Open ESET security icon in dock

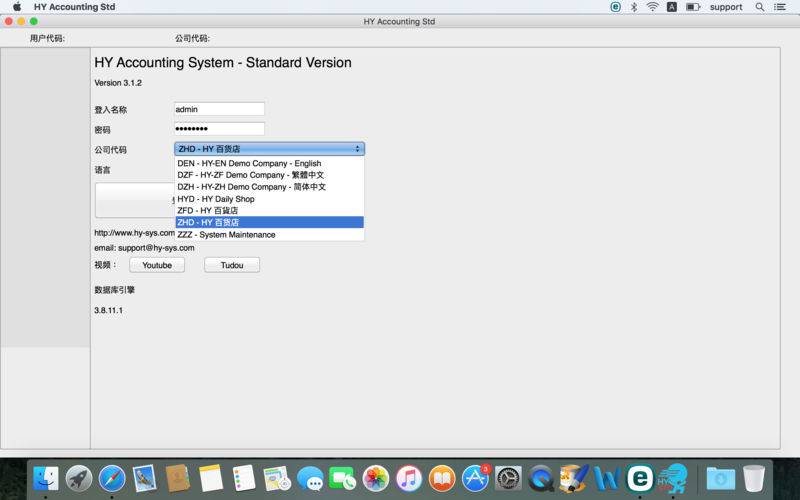[640, 479]
